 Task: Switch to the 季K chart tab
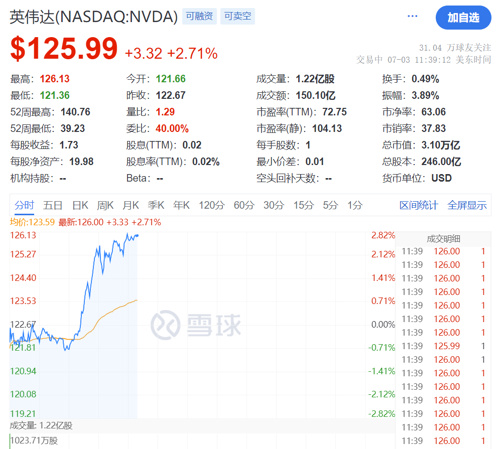coord(156,205)
